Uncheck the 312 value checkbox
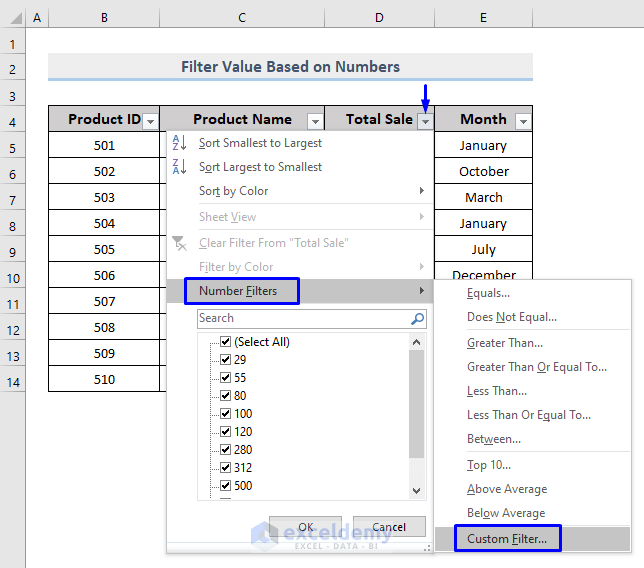The image size is (644, 568). (225, 467)
